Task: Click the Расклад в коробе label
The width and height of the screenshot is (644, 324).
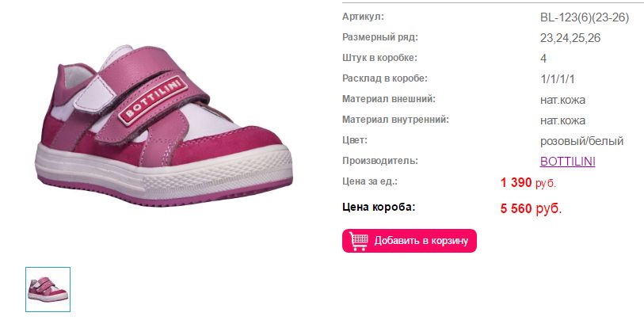Action: [x=385, y=78]
